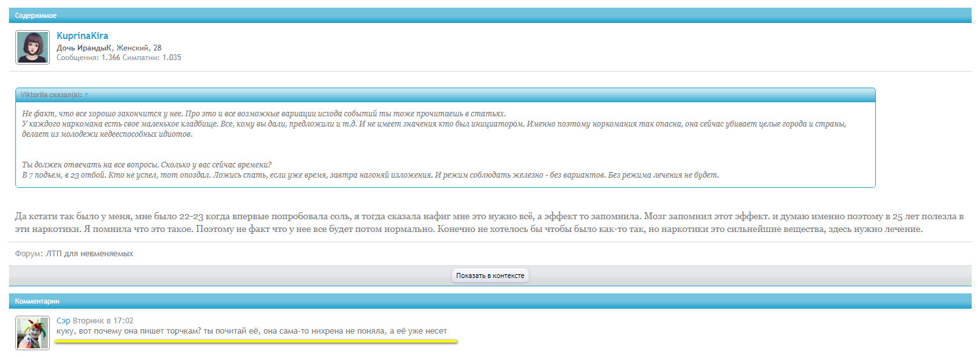
Task: Click the quoted line starting with Не факт
Action: click(263, 113)
